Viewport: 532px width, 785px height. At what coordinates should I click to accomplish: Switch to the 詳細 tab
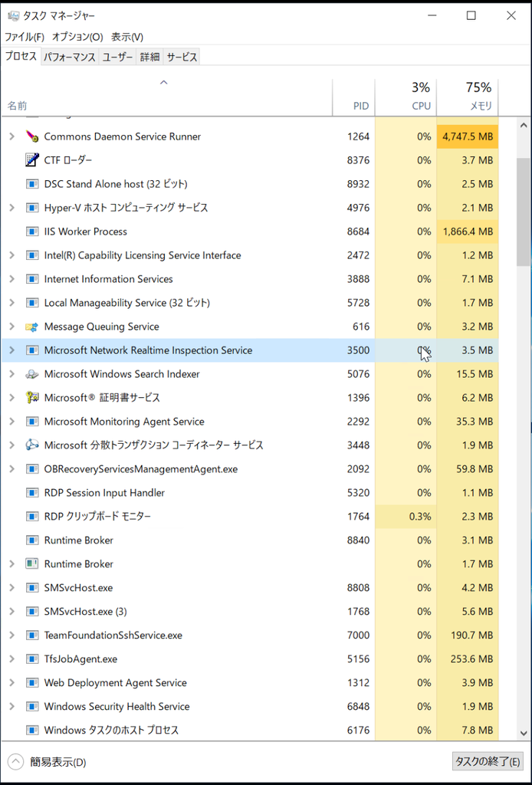pyautogui.click(x=149, y=57)
